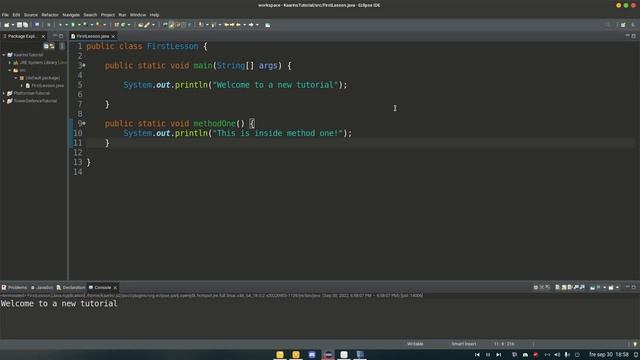The image size is (640, 360).
Task: Switch to the Javadoc tab
Action: coord(42,287)
